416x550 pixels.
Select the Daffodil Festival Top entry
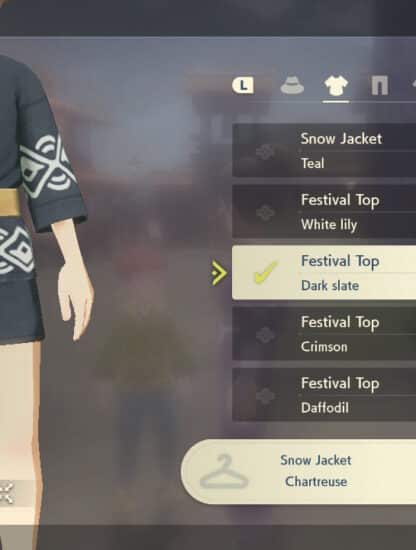[324, 395]
